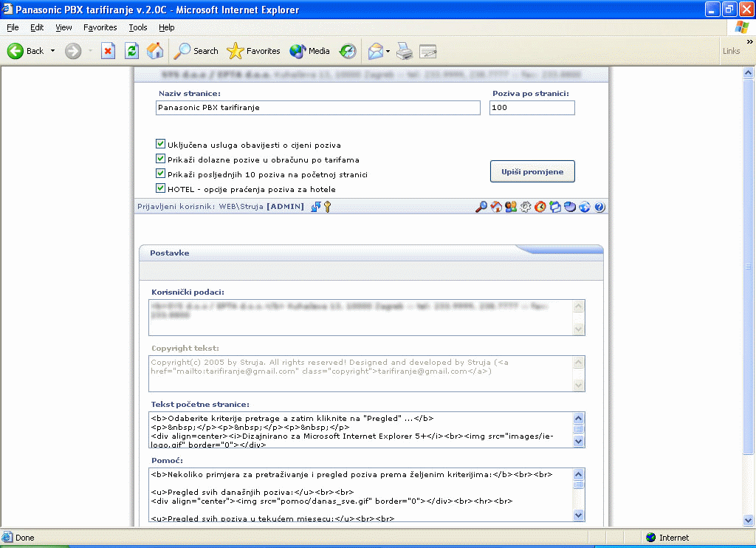
Task: Open the Mail button dropdown arrow
Action: coord(388,51)
